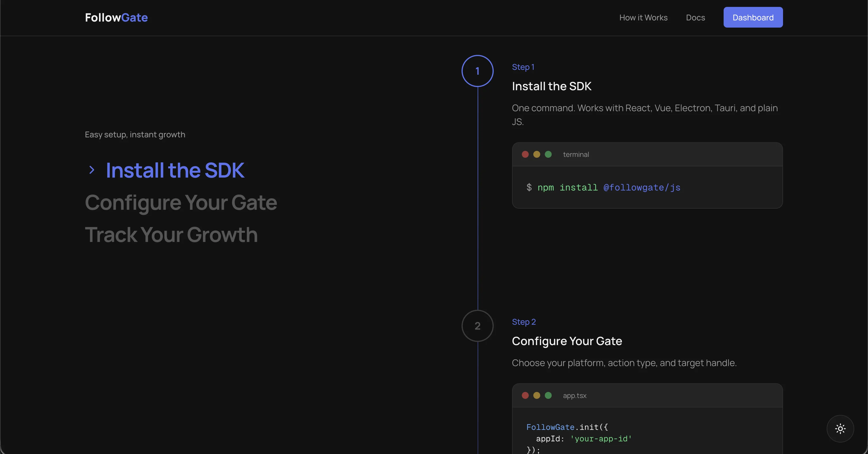Open the Docs nav link
This screenshot has width=868, height=454.
coord(695,18)
